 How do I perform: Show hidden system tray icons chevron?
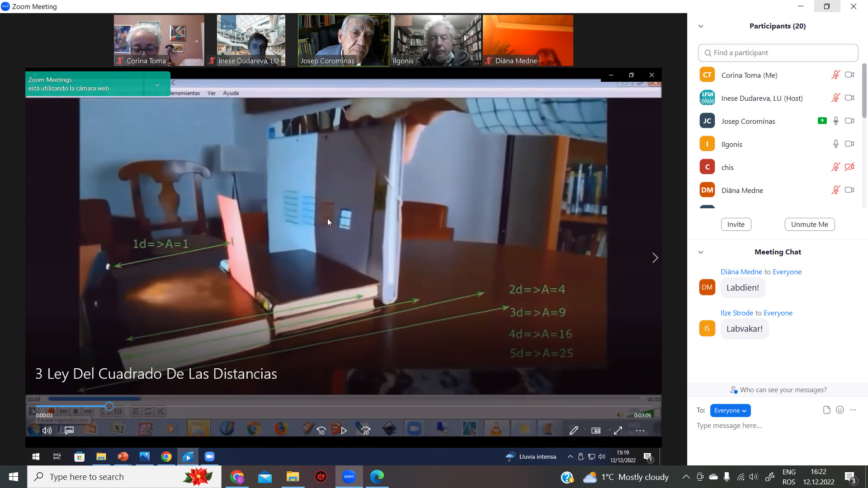(686, 477)
